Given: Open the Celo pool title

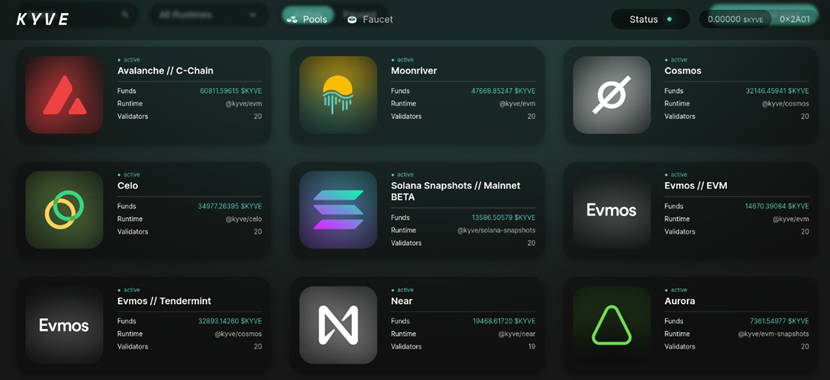Looking at the screenshot, I should [128, 186].
